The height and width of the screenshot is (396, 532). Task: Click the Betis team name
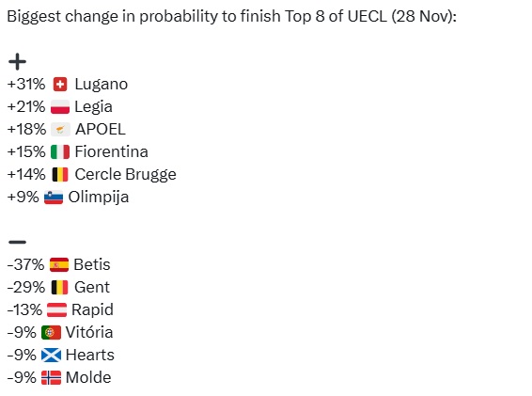pyautogui.click(x=92, y=264)
